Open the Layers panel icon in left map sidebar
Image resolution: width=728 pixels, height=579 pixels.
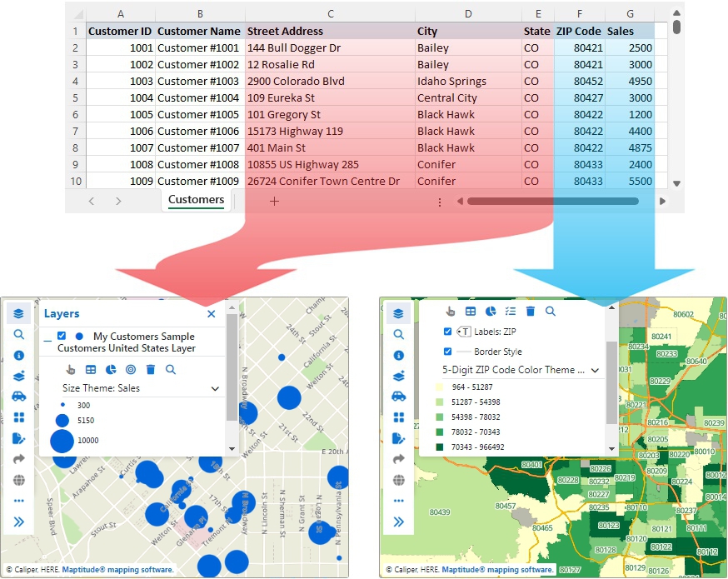(x=18, y=313)
